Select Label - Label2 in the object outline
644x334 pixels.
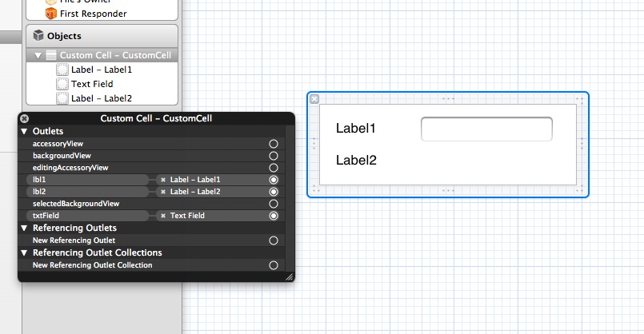(102, 98)
